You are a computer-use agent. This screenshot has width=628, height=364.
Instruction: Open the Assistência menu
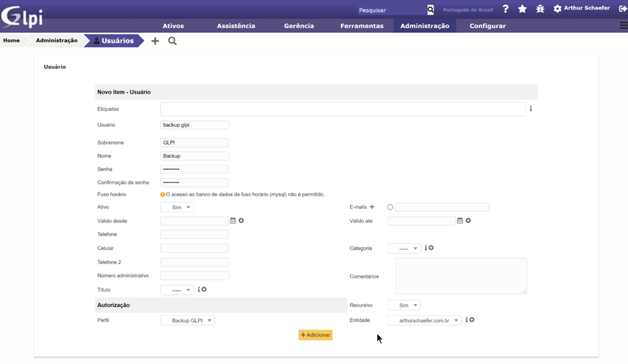point(236,26)
